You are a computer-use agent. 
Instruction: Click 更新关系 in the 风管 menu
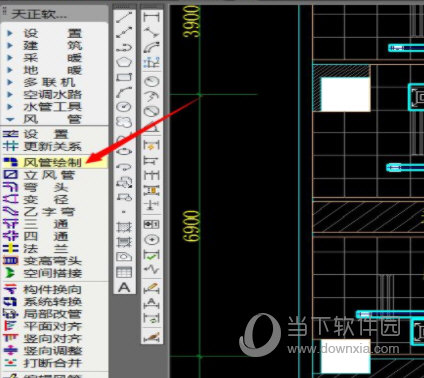pos(54,146)
